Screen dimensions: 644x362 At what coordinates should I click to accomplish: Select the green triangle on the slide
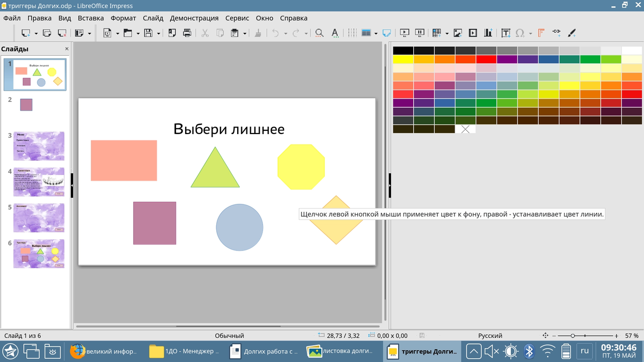point(215,172)
